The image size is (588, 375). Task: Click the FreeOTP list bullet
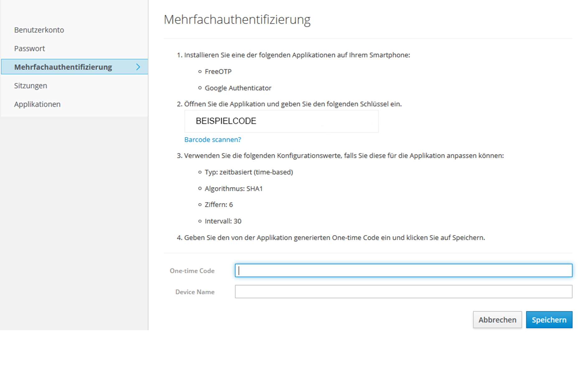click(x=199, y=71)
